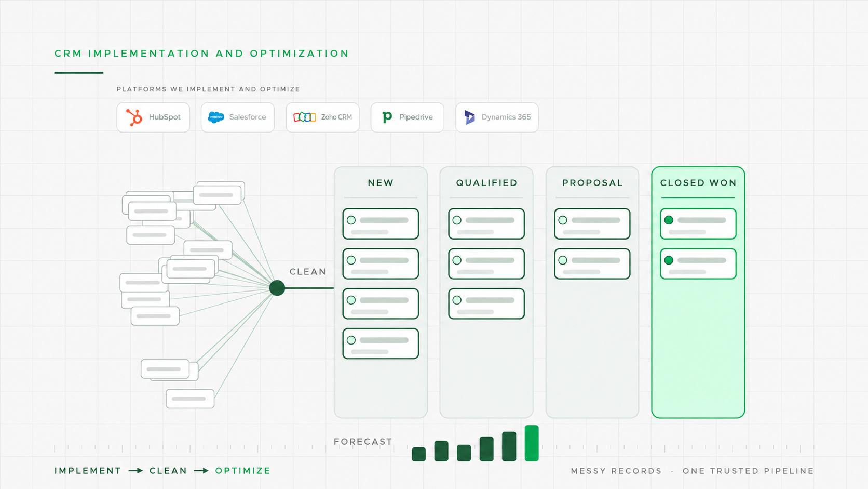Click the MESSY RECORDS footer text

coord(616,471)
